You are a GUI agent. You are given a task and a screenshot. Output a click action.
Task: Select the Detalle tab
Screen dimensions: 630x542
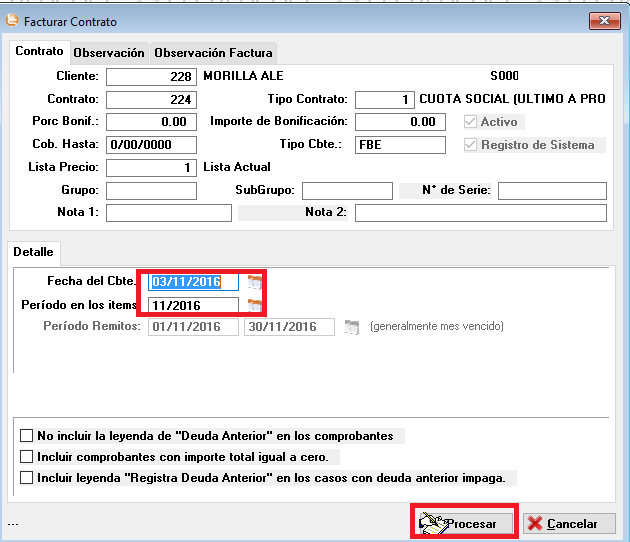33,253
